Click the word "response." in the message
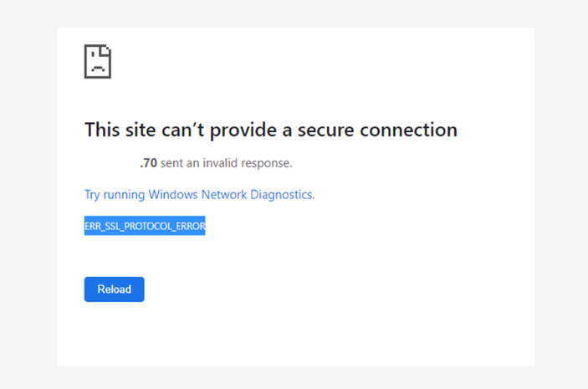Screen dimensions: 588x389 click(267, 164)
